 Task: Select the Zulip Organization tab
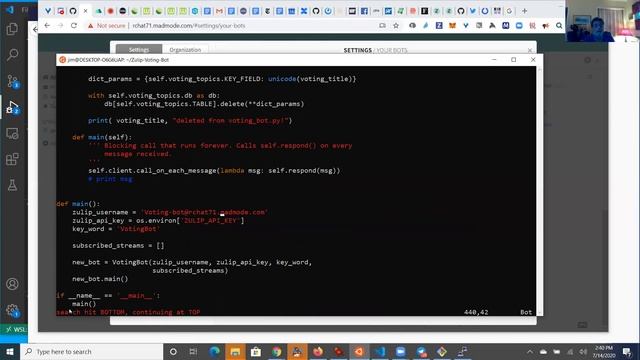(185, 49)
